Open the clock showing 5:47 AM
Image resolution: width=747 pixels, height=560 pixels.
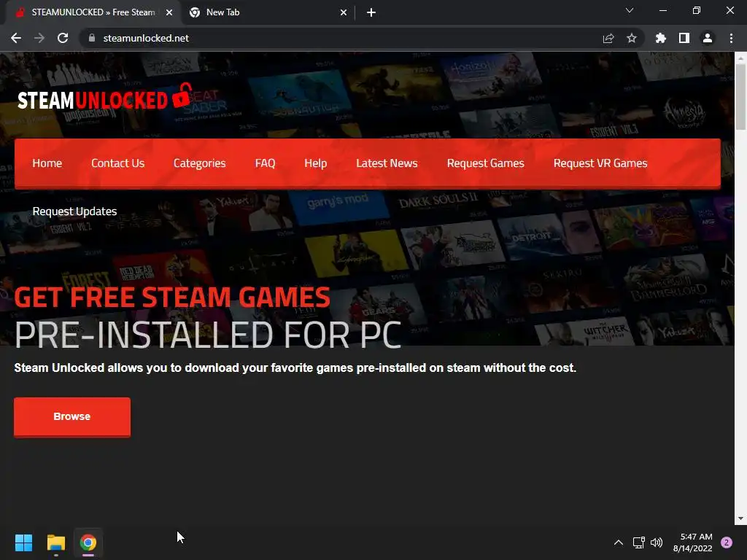[693, 542]
